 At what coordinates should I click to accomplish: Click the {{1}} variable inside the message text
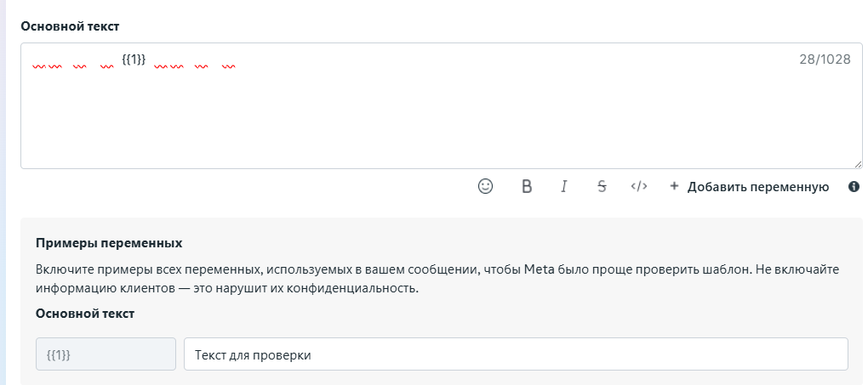pos(134,59)
